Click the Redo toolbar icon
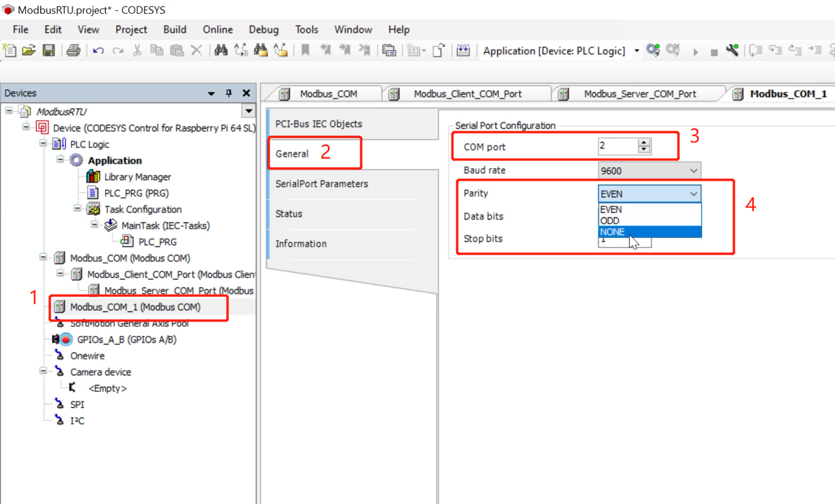835x504 pixels. pos(118,51)
